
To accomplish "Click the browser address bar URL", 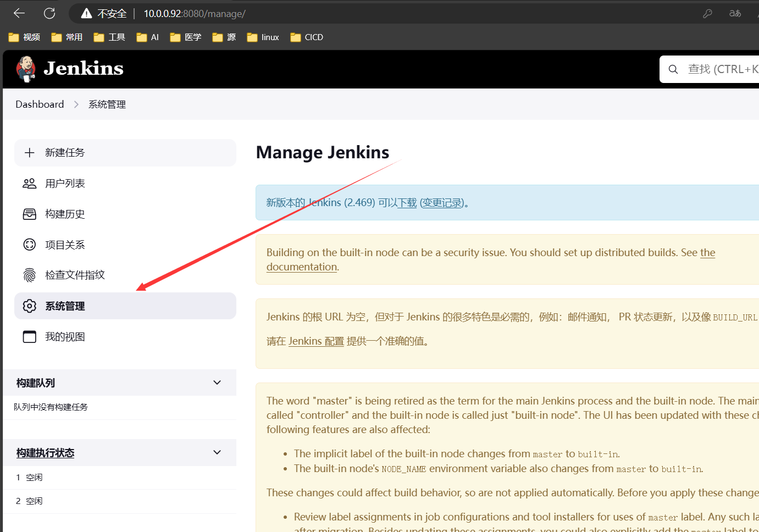I will [x=195, y=14].
